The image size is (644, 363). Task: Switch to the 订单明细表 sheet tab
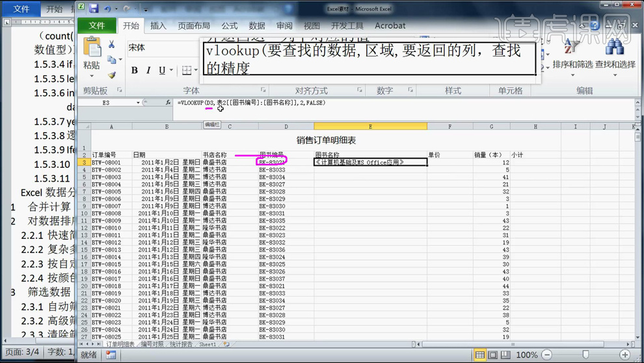[120, 344]
